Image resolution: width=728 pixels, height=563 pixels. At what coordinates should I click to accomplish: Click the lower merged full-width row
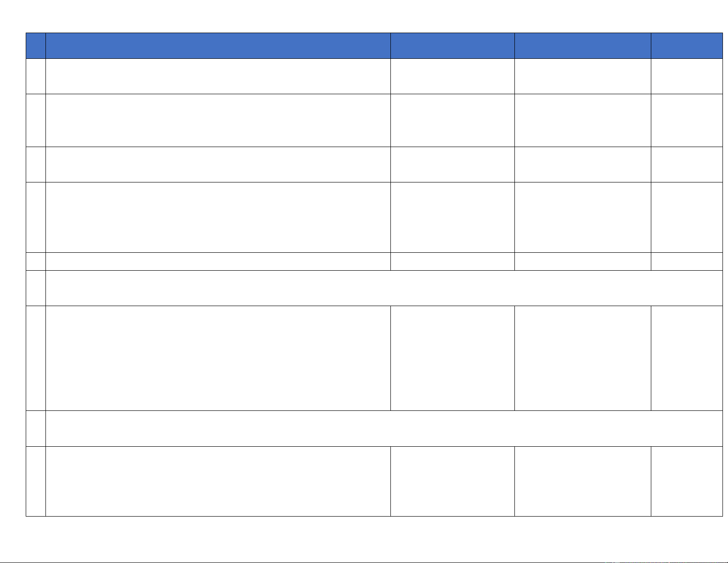point(384,428)
